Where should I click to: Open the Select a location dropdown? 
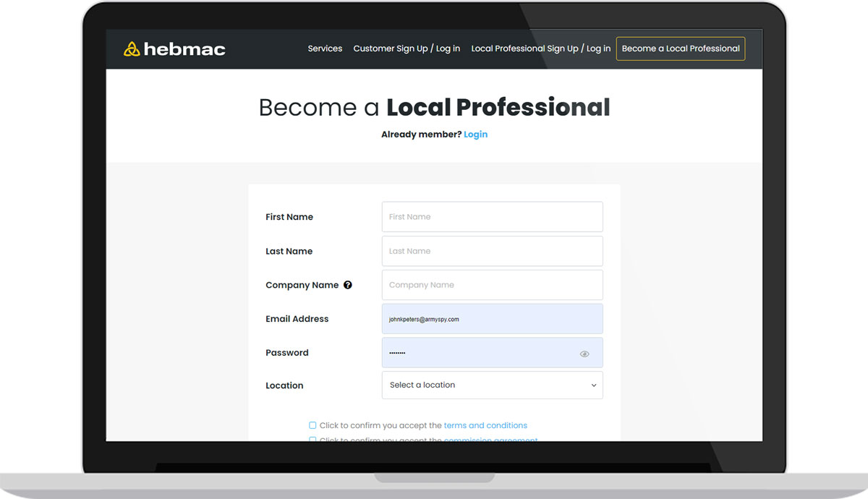(492, 385)
